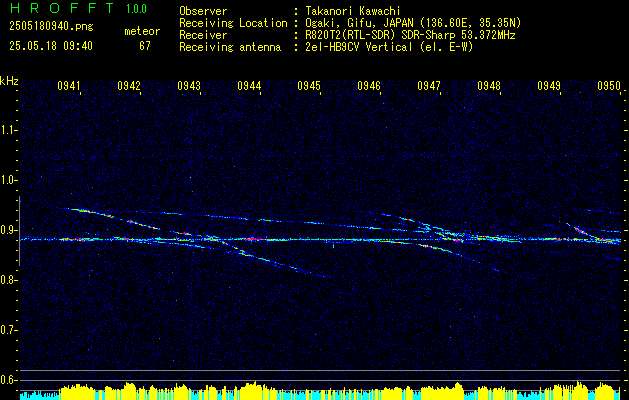Screen dimensions: 629x400
Task: Click the HROFFT program title text
Action: coord(61,8)
